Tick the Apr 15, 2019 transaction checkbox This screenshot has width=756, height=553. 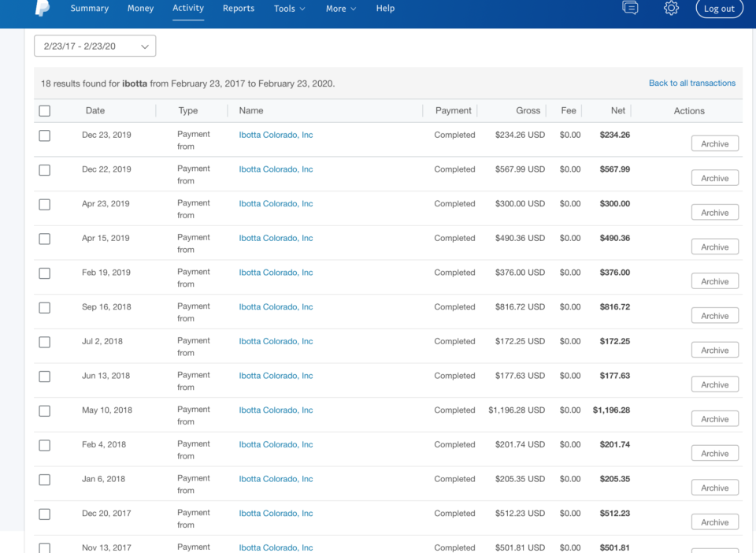tap(44, 239)
